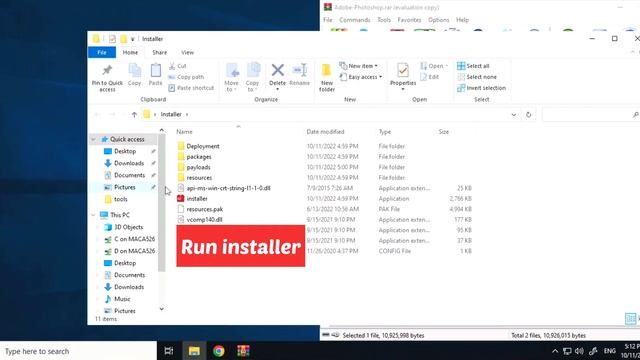The height and width of the screenshot is (360, 640).
Task: Create a New folder
Action: click(327, 78)
